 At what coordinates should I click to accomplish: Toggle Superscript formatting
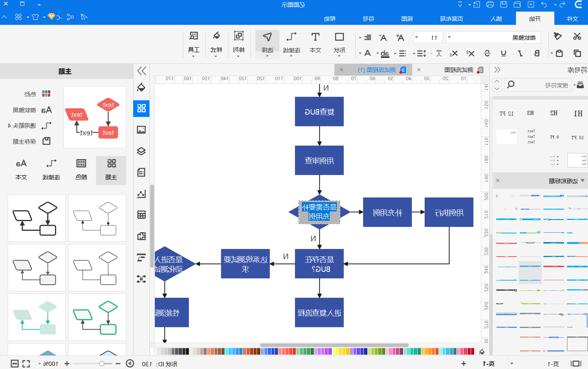click(470, 53)
